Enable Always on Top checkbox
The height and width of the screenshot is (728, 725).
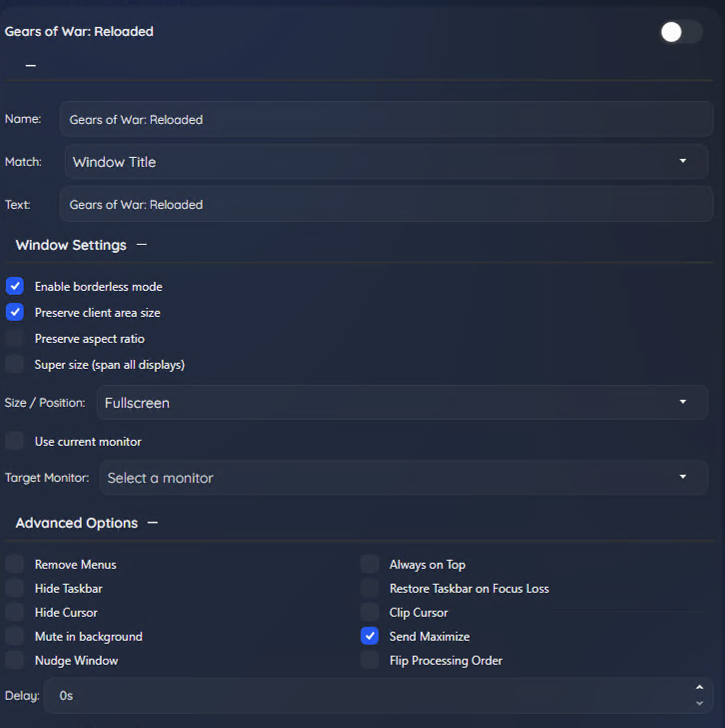[x=370, y=564]
